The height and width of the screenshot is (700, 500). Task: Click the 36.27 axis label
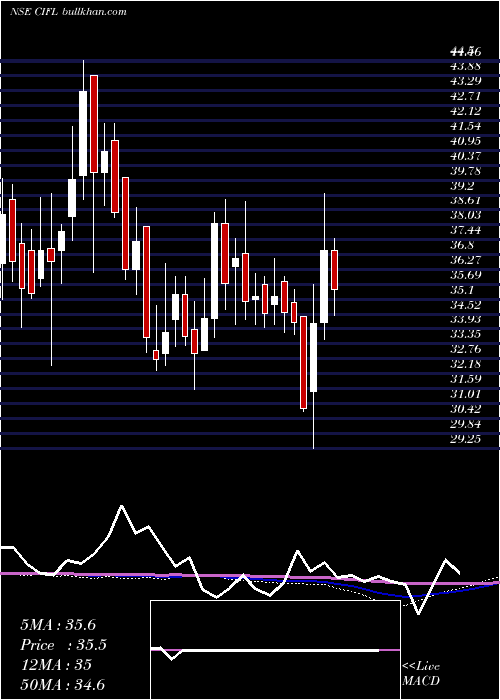(x=466, y=260)
